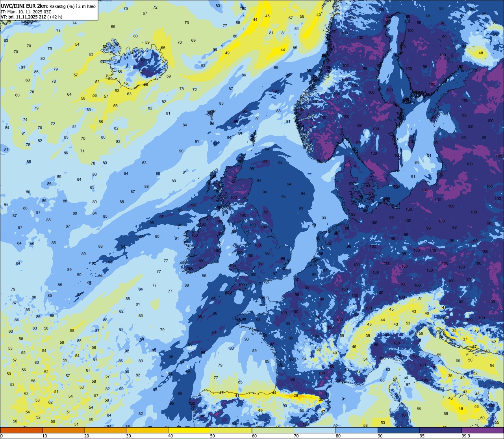This screenshot has height=439, width=504.
Task: Click the '68' humidity value on the map
Action: pyautogui.click(x=446, y=413)
